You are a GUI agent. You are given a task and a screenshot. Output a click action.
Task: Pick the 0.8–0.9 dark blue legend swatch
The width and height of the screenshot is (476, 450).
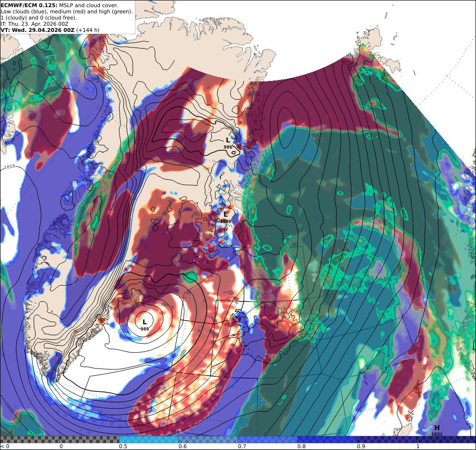(327, 440)
